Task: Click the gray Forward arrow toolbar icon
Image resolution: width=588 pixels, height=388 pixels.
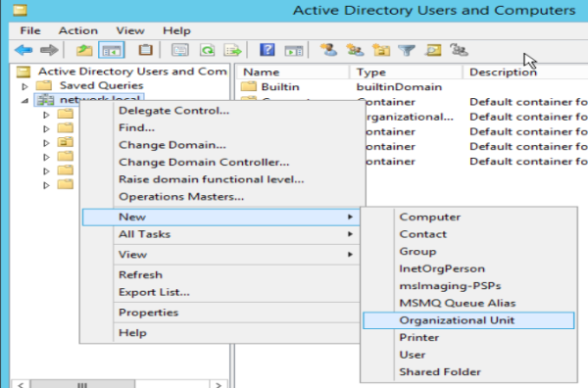Action: [49, 50]
